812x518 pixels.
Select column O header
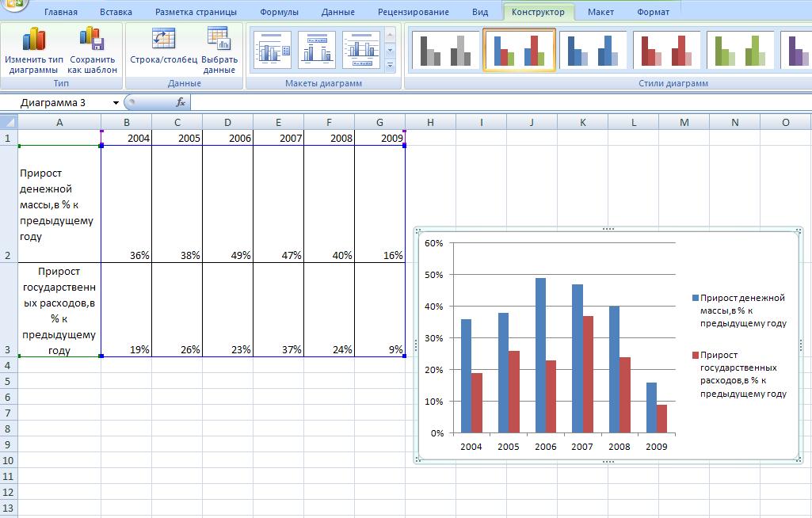786,122
